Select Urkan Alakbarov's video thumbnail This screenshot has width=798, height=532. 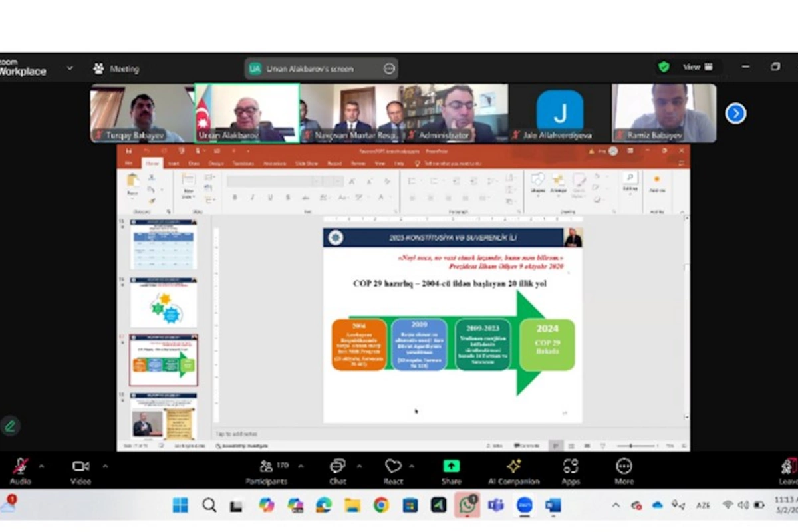247,113
